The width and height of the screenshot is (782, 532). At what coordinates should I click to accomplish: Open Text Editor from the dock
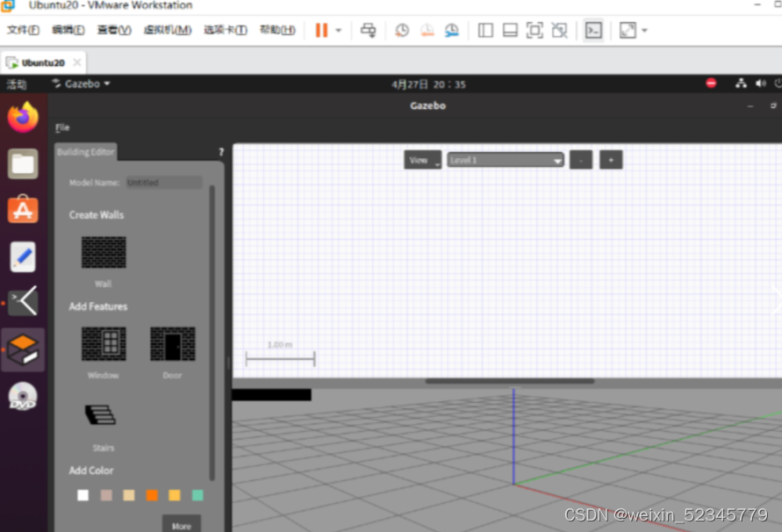(x=23, y=256)
